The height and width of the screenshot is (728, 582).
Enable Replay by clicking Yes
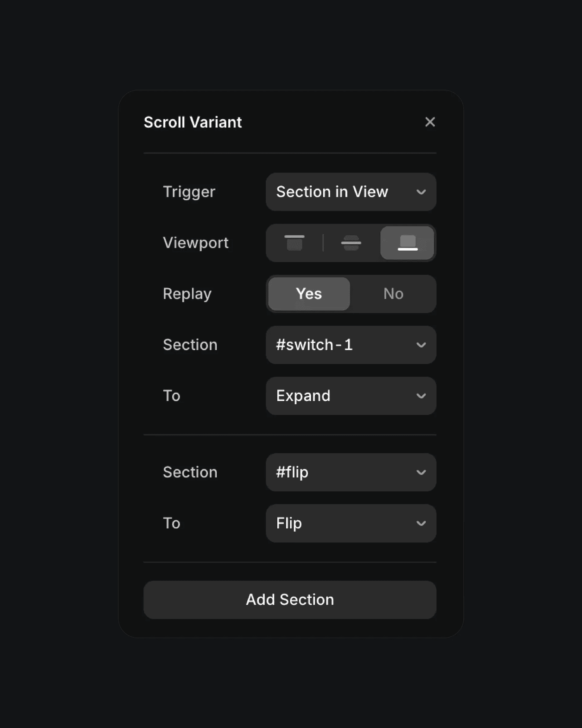[308, 293]
